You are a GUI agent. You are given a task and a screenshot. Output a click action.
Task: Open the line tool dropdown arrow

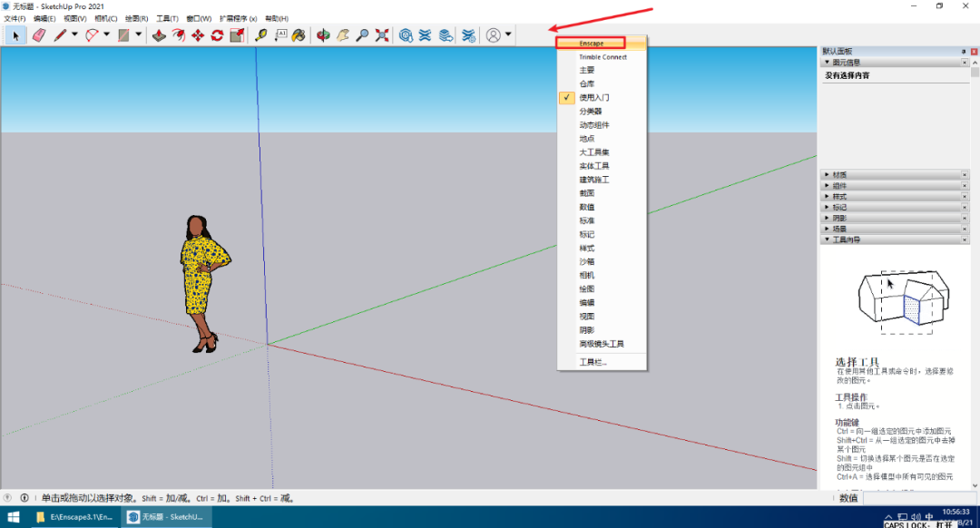74,35
